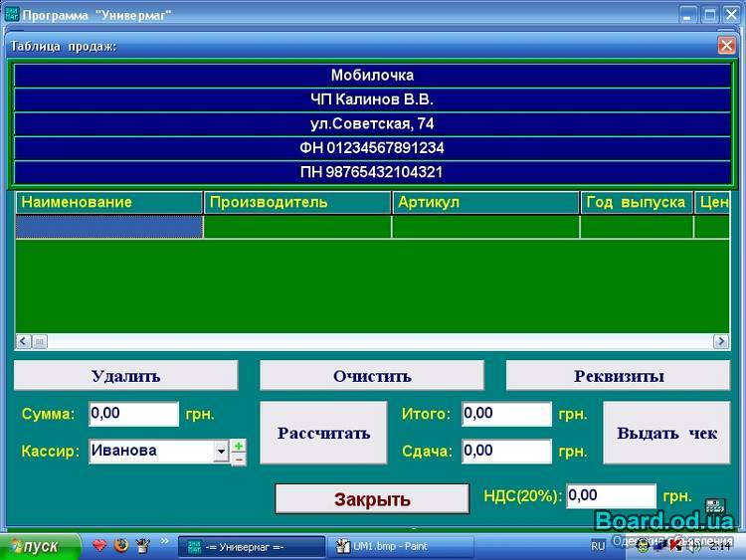746x560 pixels.
Task: Click the horizontal scrollbar right arrow
Action: [721, 341]
